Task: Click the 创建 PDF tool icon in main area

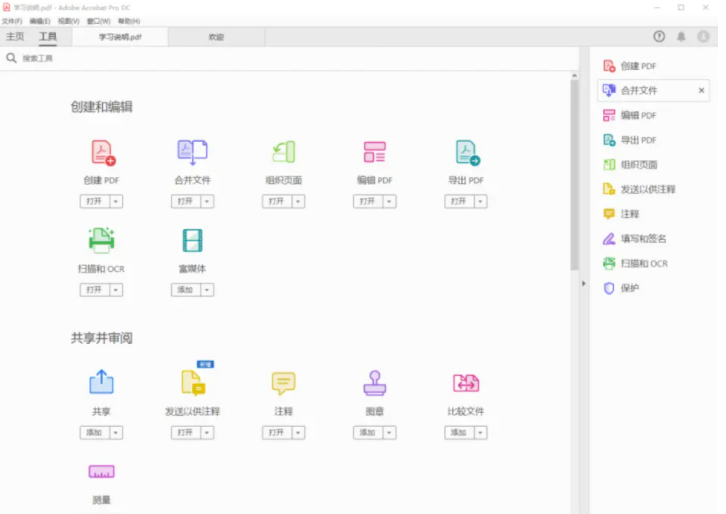Action: [x=103, y=152]
